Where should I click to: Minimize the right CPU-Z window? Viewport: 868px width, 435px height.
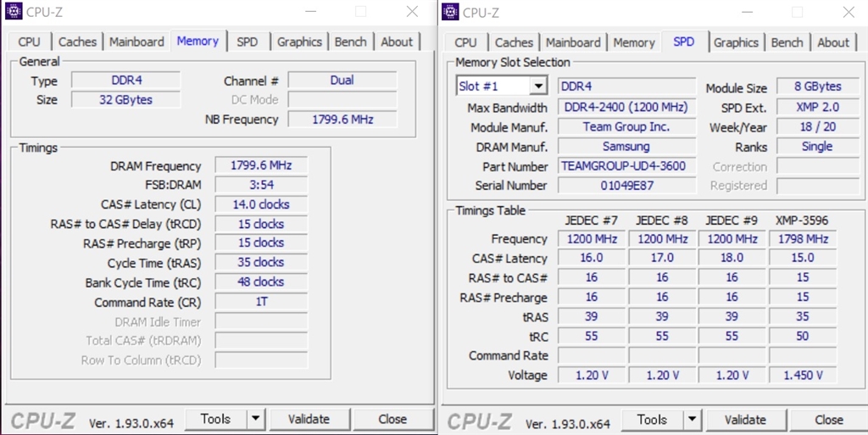tap(748, 12)
